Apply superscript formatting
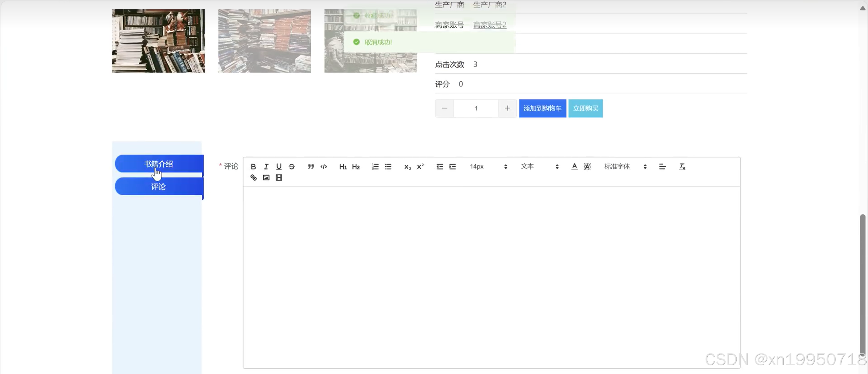Screen dimensions: 868x374 pyautogui.click(x=420, y=167)
